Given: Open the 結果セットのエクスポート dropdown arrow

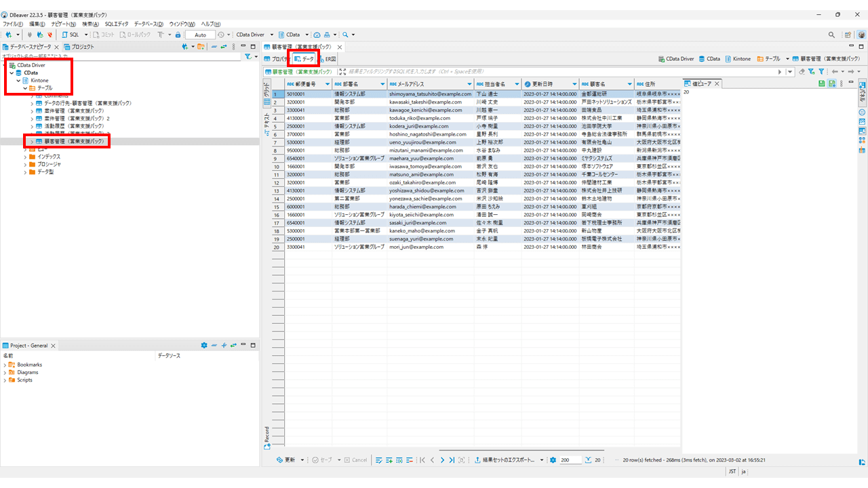Looking at the screenshot, I should (x=542, y=460).
